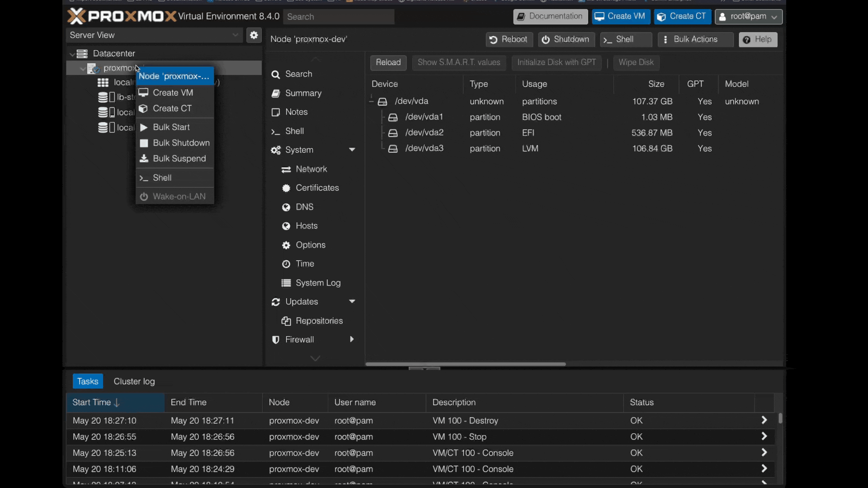Click the Reload disks button
Viewport: 868px width, 488px height.
[388, 63]
